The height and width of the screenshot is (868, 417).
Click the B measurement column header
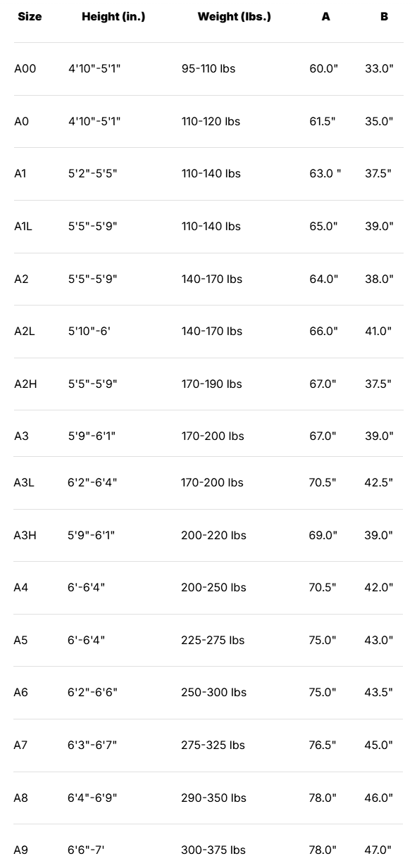pyautogui.click(x=384, y=16)
